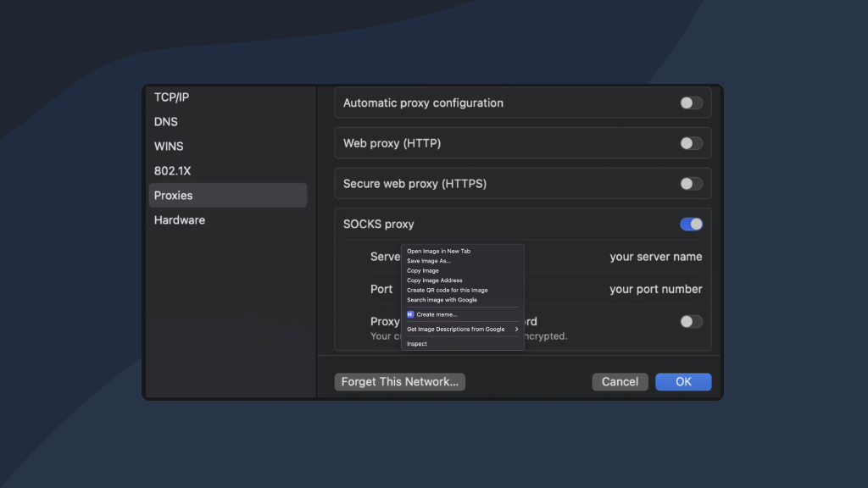Toggle proxy server password requirement switch
This screenshot has width=868, height=488.
[691, 322]
